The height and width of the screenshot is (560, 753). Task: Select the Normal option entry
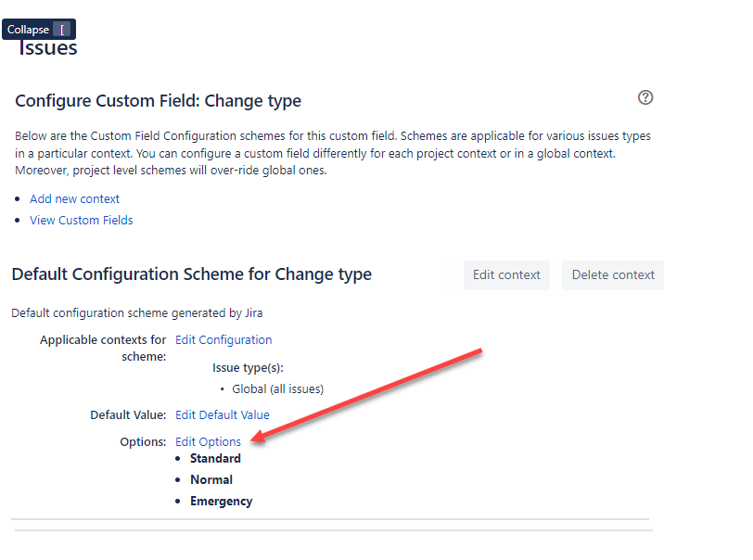coord(211,479)
